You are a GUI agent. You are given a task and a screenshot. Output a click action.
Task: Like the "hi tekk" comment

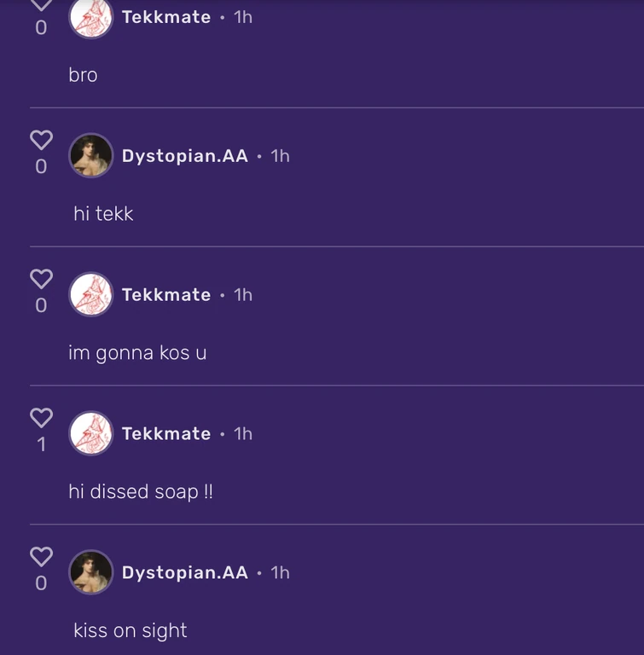[41, 140]
